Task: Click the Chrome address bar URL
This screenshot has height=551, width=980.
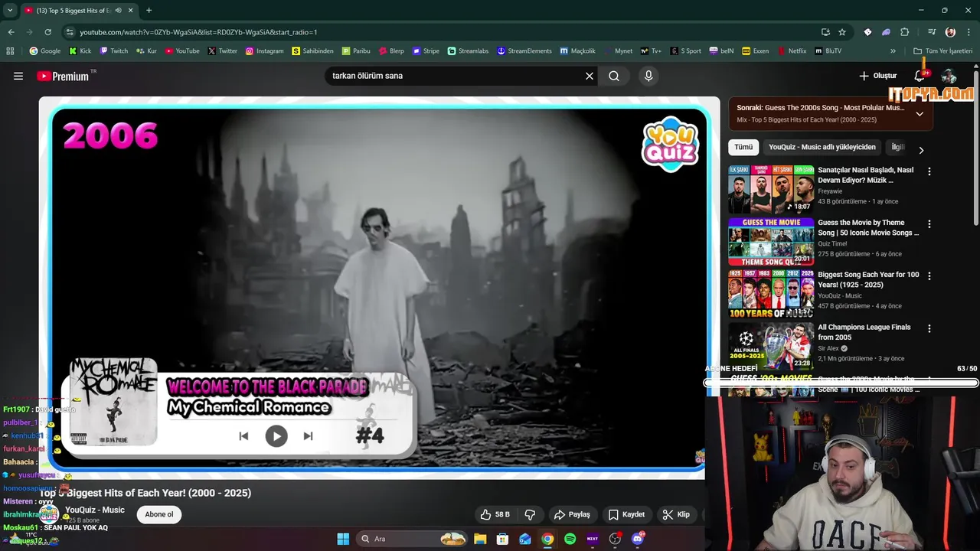Action: coord(198,32)
